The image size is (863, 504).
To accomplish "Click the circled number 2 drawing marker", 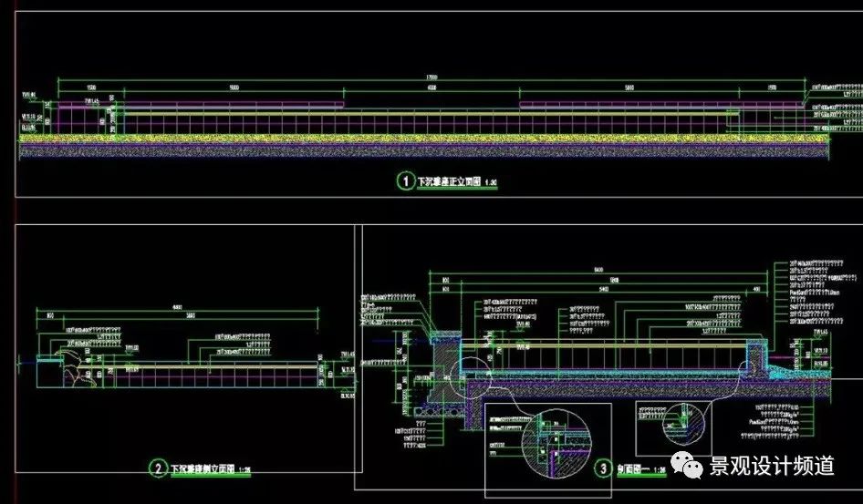I will [158, 468].
